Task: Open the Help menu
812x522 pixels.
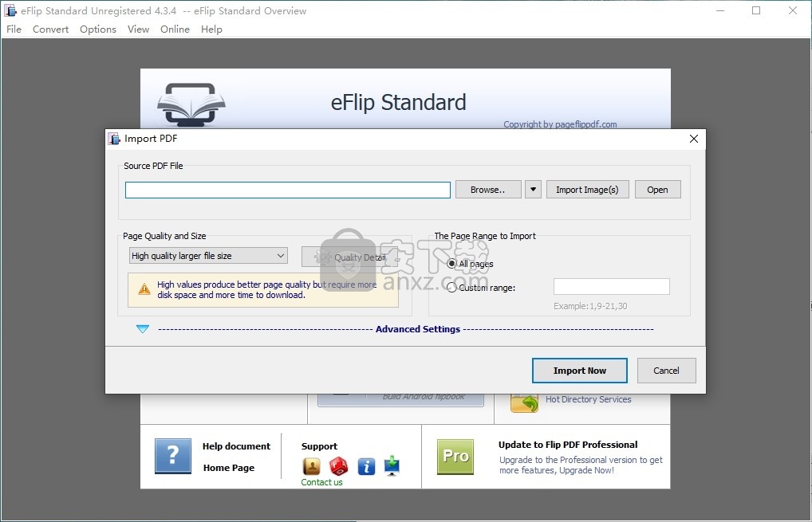Action: click(211, 29)
